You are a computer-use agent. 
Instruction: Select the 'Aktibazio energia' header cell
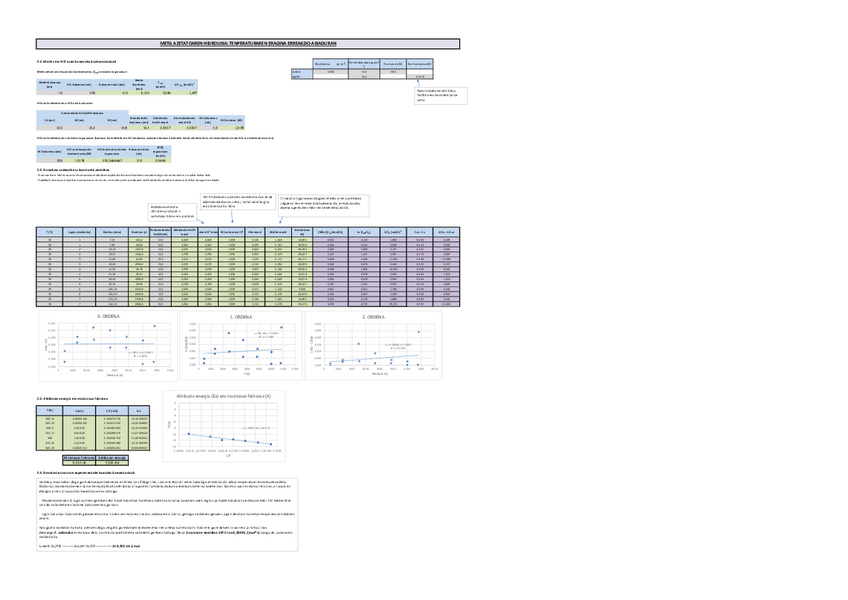(x=112, y=458)
